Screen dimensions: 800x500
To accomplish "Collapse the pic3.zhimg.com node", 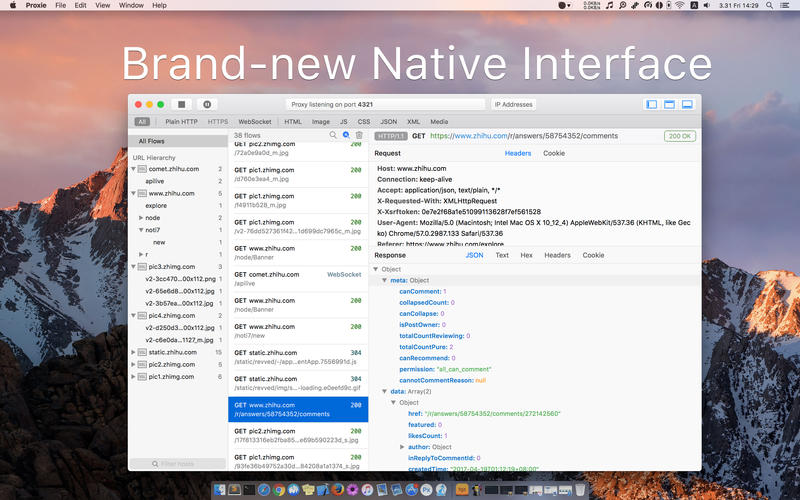I will click(x=133, y=267).
